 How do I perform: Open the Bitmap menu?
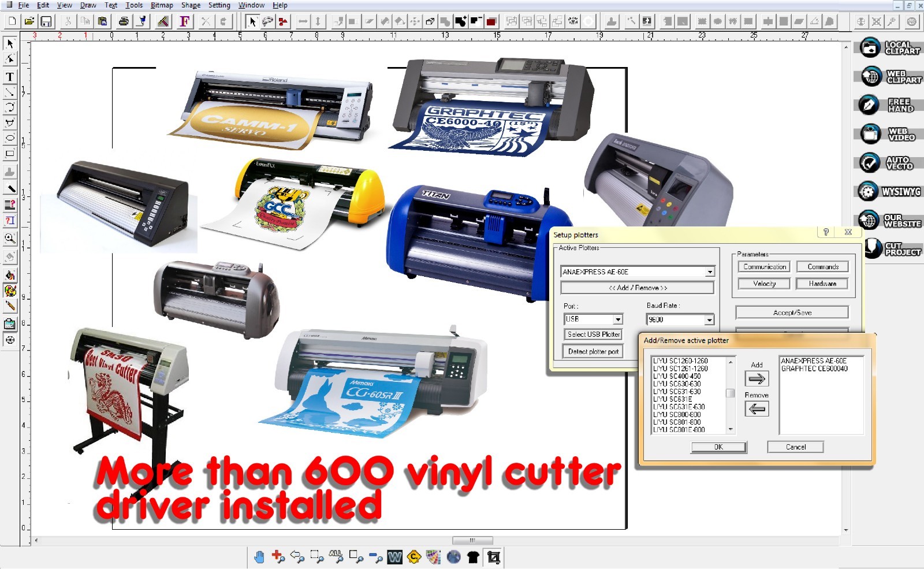[x=162, y=5]
